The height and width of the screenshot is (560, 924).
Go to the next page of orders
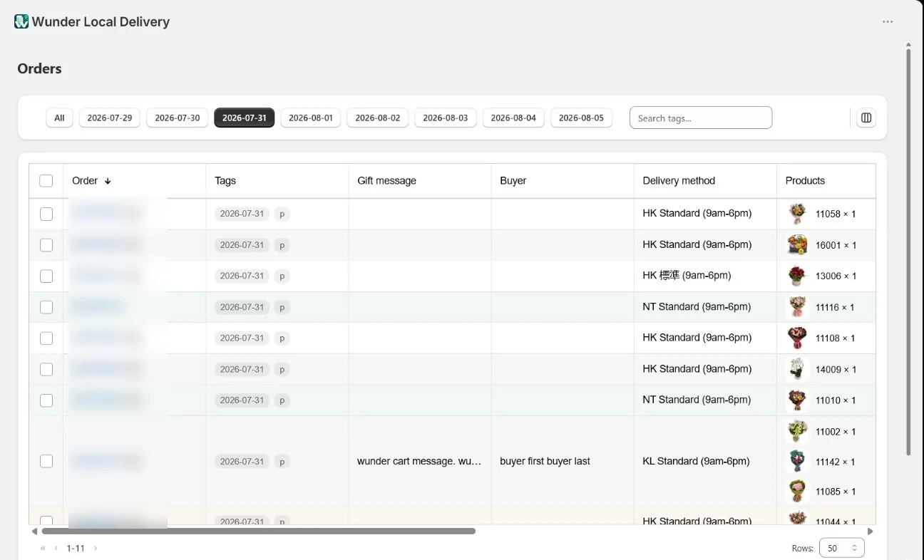(x=96, y=548)
